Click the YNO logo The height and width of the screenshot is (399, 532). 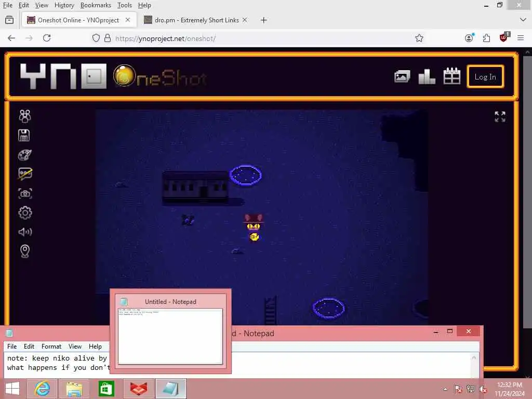(63, 76)
